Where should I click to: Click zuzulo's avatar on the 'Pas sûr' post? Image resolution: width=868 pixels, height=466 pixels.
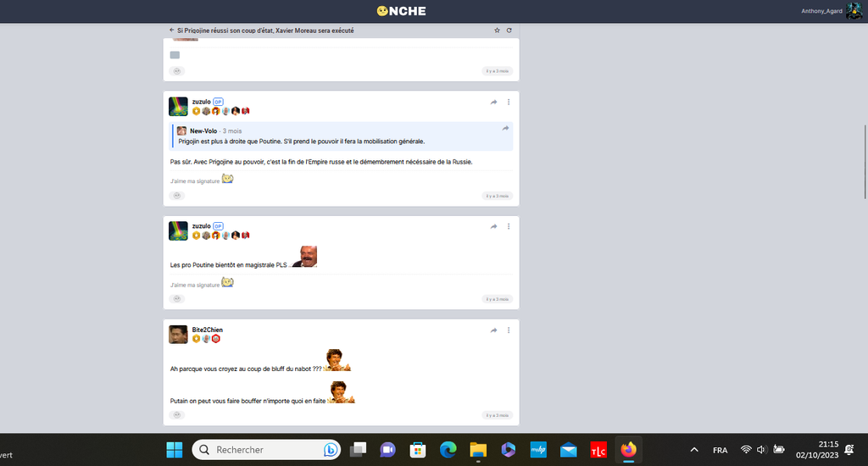[x=178, y=106]
